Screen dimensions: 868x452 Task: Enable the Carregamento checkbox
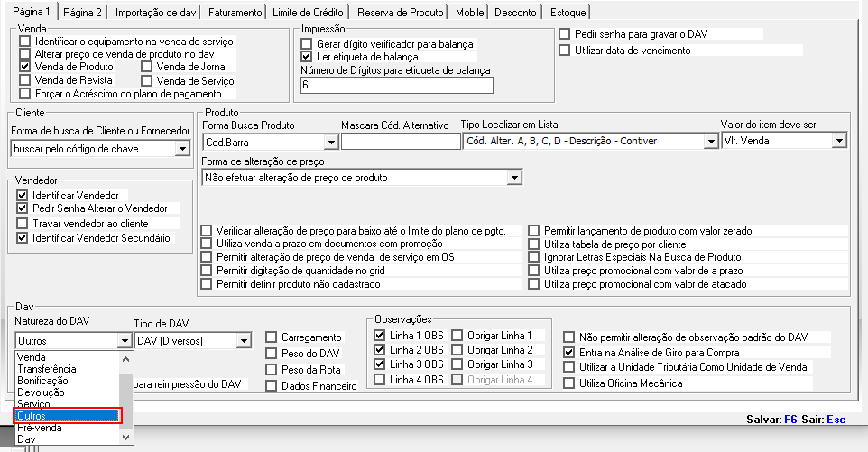tap(272, 337)
